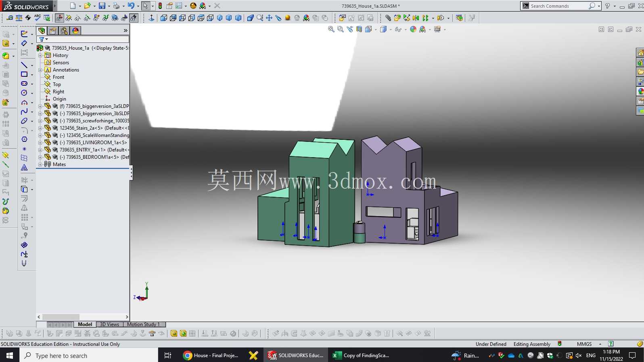The height and width of the screenshot is (362, 644).
Task: Select the Circle sketch tool
Action: (x=24, y=93)
